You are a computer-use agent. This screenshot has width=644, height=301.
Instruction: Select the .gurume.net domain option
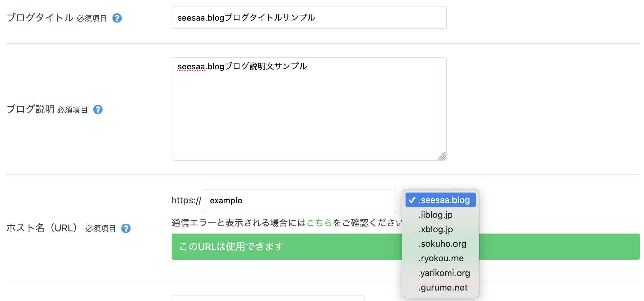443,287
